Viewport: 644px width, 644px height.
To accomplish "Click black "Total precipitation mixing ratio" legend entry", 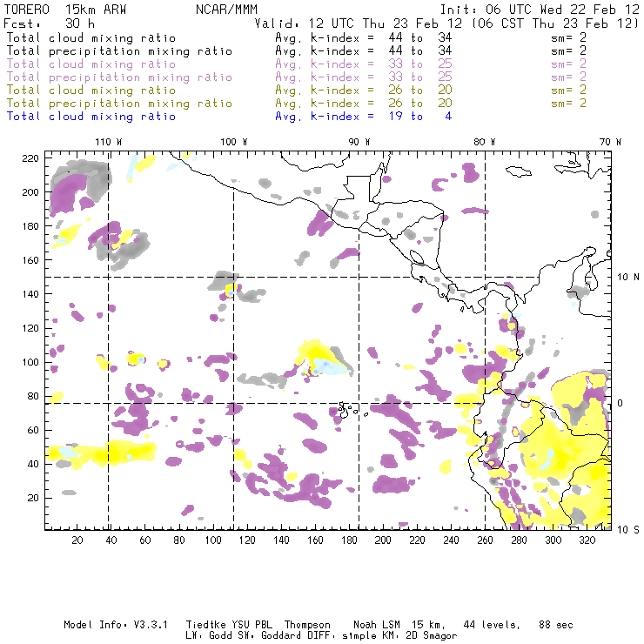I will pyautogui.click(x=119, y=51).
